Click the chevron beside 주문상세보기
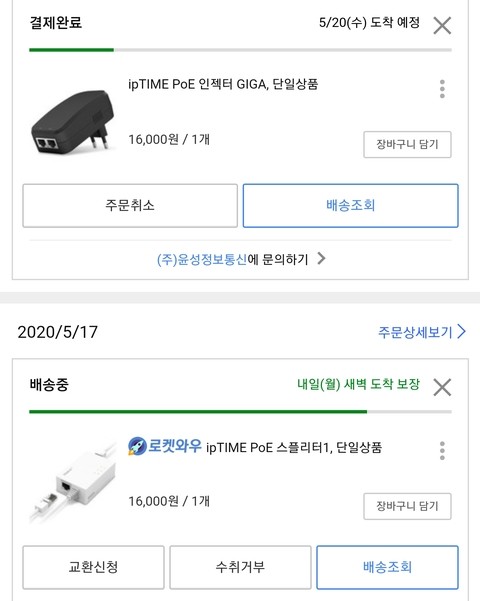The image size is (480, 601). tap(462, 332)
